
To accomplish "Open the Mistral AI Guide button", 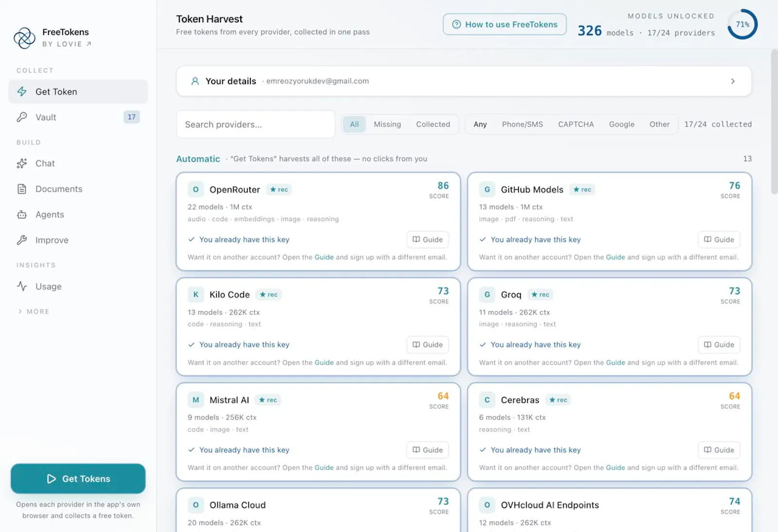I will click(x=428, y=450).
